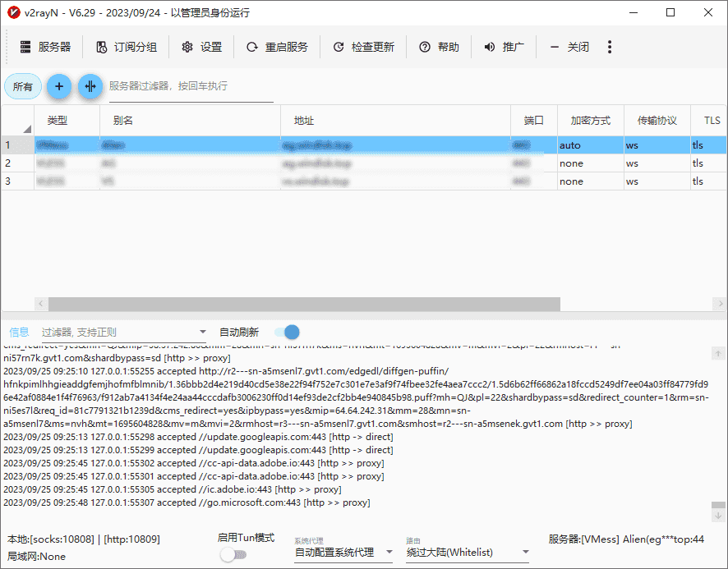
Task: Open the three-dot overflow menu
Action: point(610,47)
